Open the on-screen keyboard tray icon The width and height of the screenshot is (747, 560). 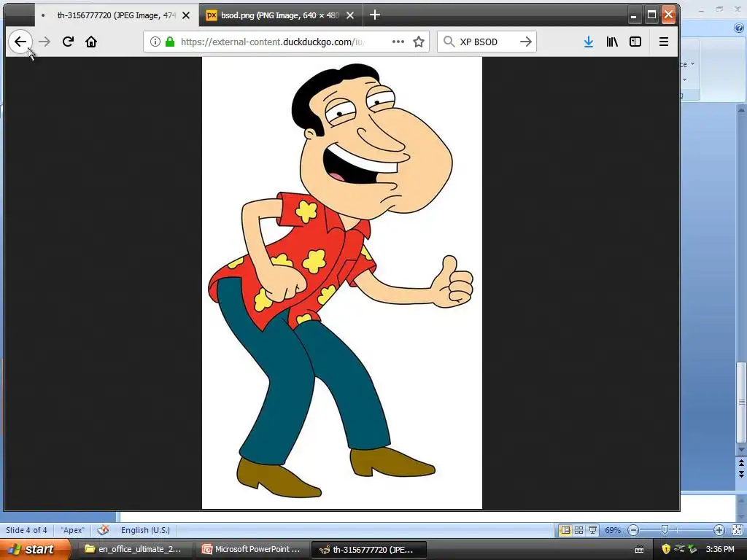click(639, 550)
